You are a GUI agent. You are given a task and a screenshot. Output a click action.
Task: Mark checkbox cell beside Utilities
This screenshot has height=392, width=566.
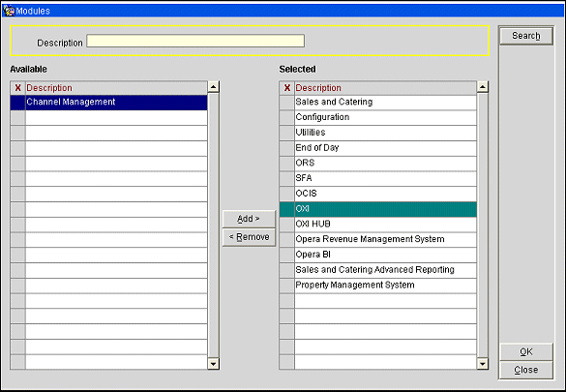click(287, 133)
